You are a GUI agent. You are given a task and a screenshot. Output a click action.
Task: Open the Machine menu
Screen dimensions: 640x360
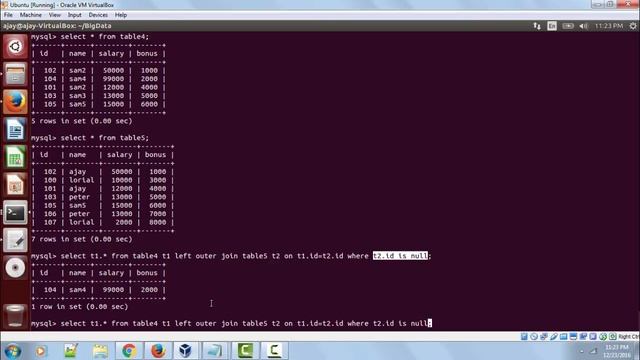click(x=31, y=15)
